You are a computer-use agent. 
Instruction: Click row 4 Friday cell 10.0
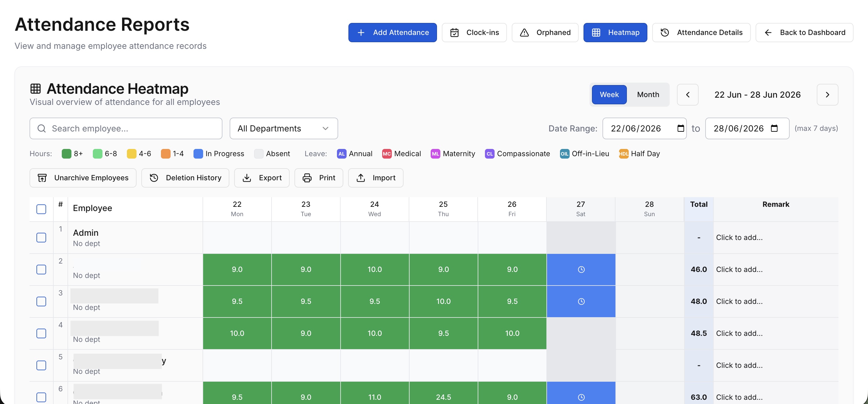(512, 333)
